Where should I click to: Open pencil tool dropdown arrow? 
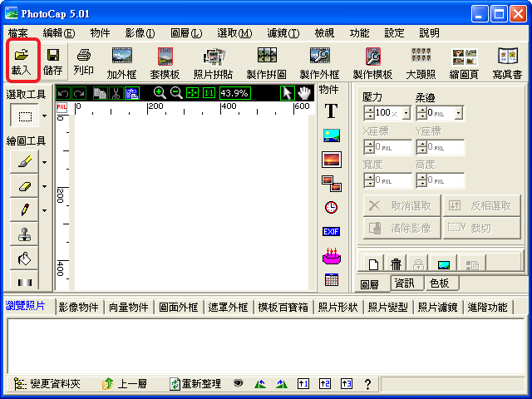[44, 210]
